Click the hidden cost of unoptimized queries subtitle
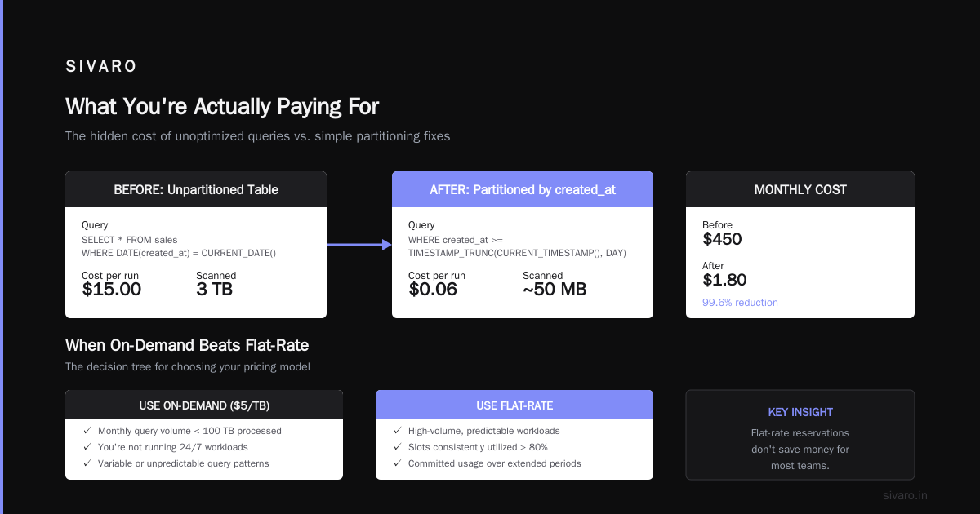This screenshot has width=980, height=514. coord(257,136)
